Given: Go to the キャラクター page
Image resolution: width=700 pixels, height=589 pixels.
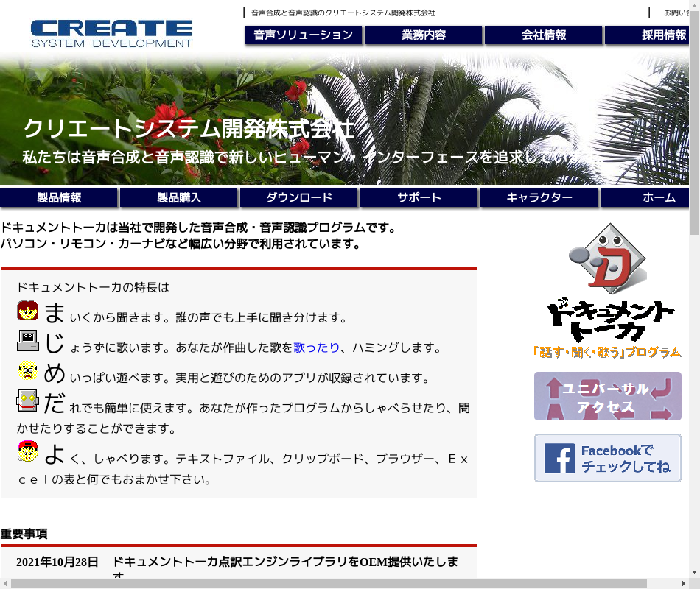Looking at the screenshot, I should pos(539,198).
